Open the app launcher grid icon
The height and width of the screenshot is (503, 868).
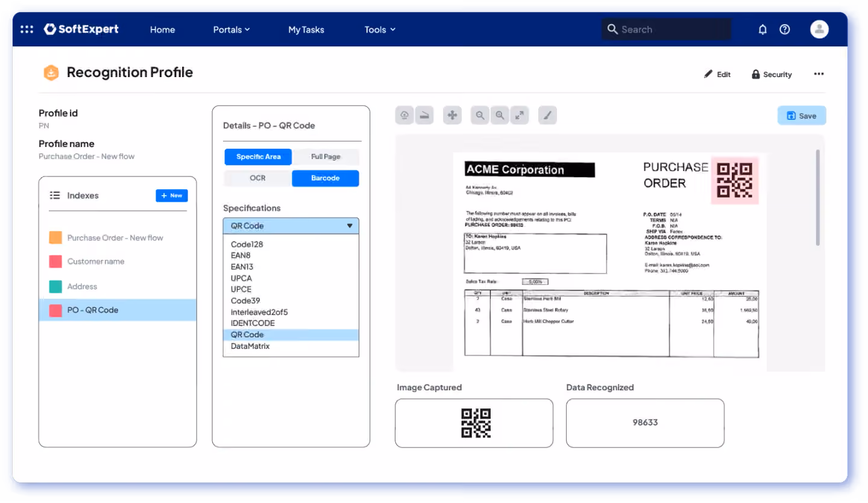point(27,29)
